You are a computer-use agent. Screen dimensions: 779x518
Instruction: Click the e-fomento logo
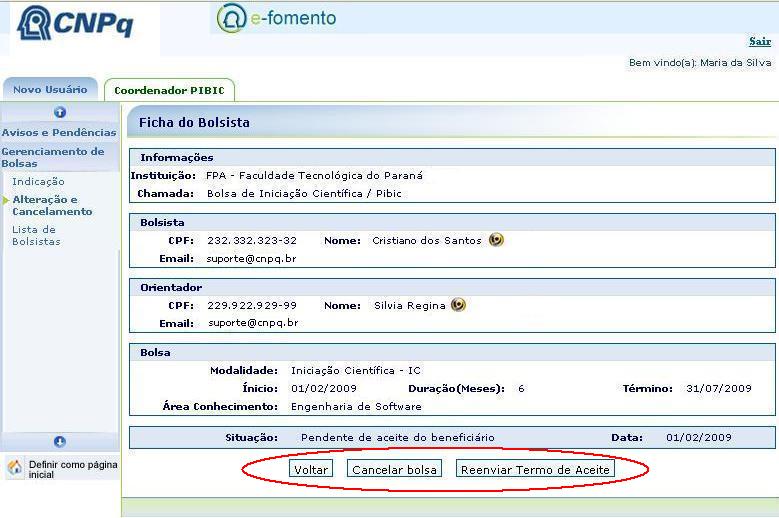[277, 19]
